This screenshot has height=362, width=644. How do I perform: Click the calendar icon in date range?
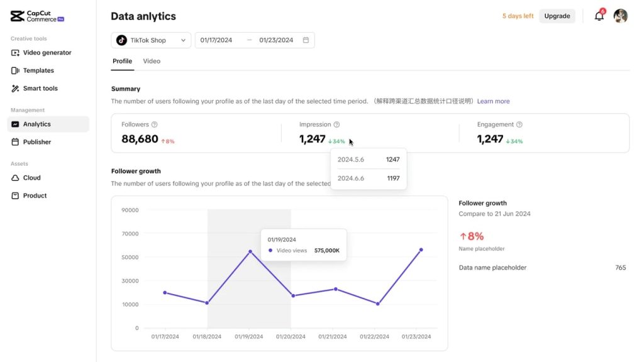click(306, 40)
